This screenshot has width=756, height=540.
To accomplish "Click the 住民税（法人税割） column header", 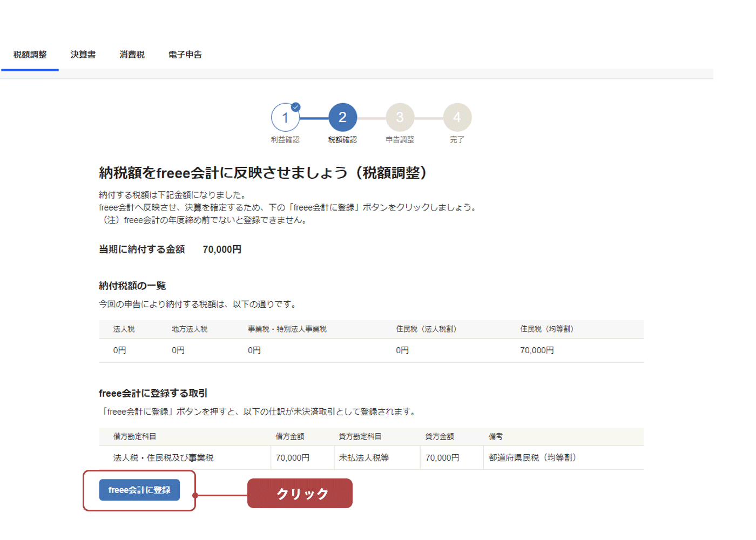I will [426, 329].
